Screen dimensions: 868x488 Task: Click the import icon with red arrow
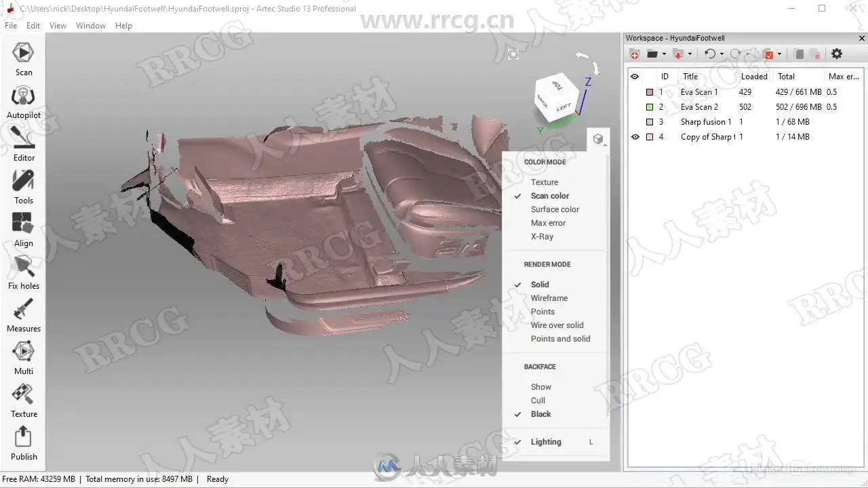pos(677,54)
